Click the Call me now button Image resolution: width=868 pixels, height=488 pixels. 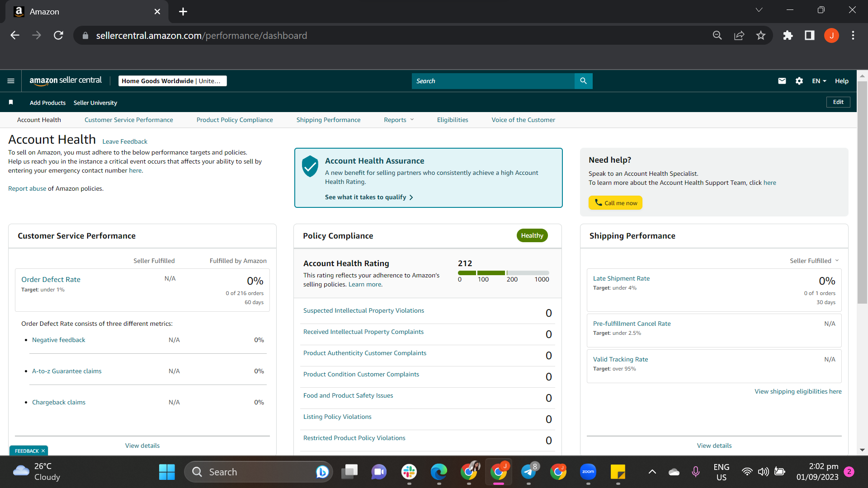pos(615,203)
